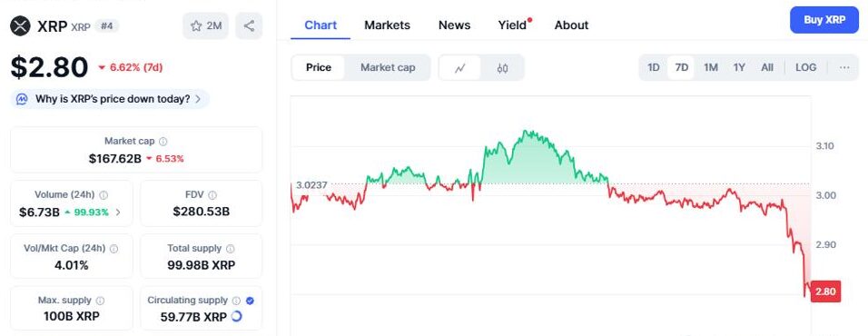
Task: Open the Markets tab
Action: point(387,25)
